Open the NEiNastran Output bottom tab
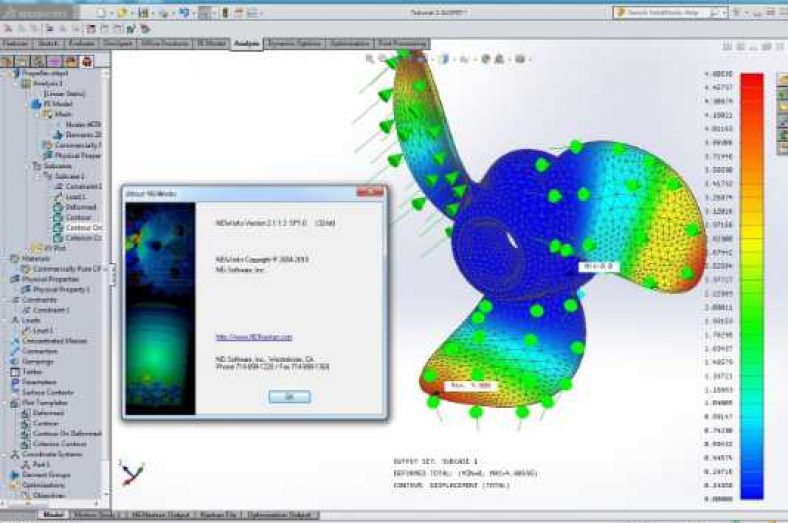Image resolution: width=788 pixels, height=523 pixels. point(160,515)
